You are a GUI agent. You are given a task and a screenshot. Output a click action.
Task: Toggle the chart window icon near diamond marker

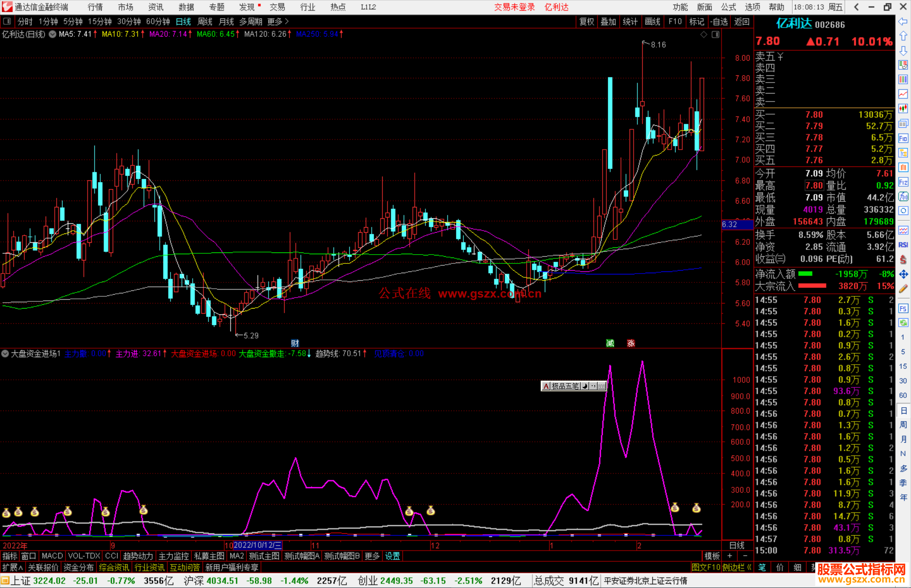click(x=715, y=35)
